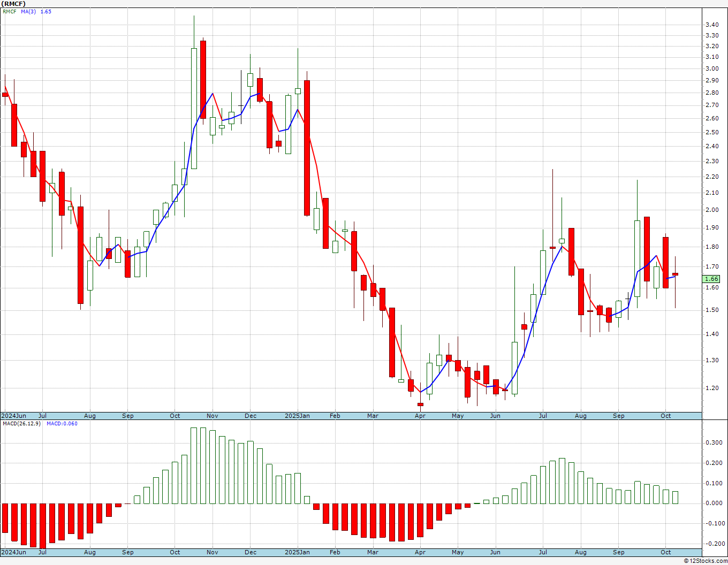Click the 3.40 price axis label
This screenshot has width=728, height=565.
pos(712,25)
